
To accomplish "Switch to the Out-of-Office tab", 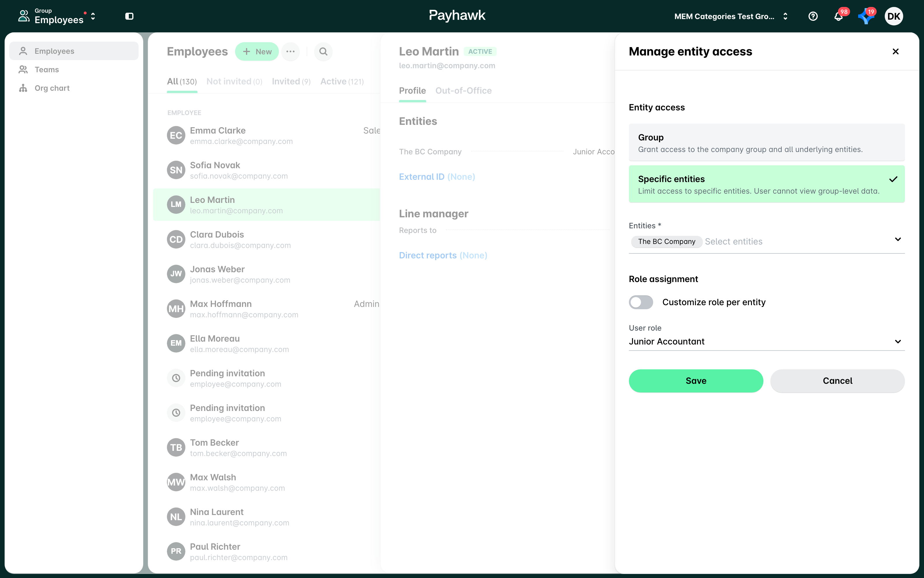I will [463, 90].
